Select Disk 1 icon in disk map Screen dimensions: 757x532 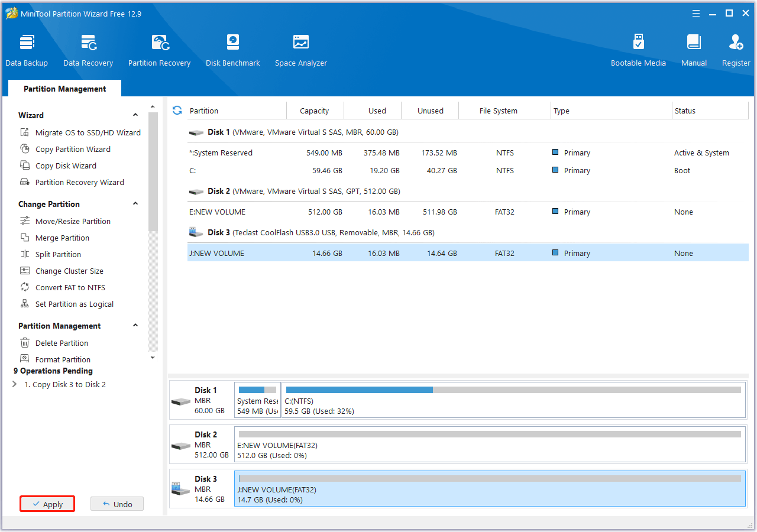[181, 401]
